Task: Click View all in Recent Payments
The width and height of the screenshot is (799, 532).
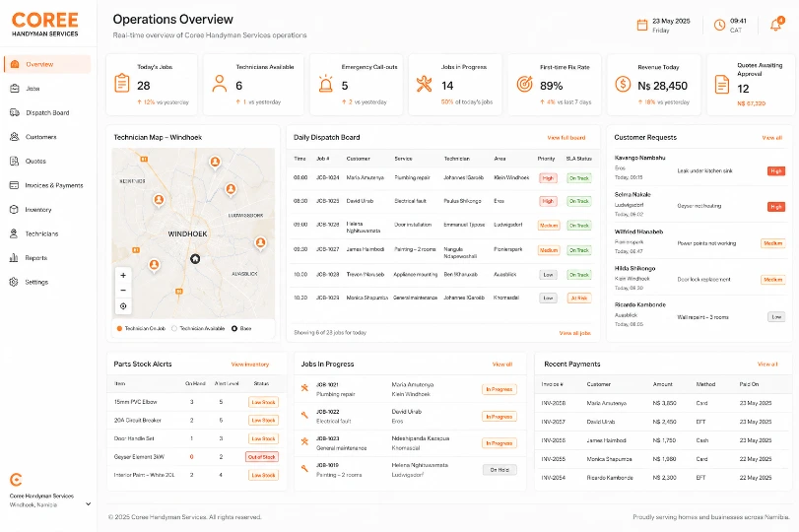Action: pyautogui.click(x=767, y=365)
